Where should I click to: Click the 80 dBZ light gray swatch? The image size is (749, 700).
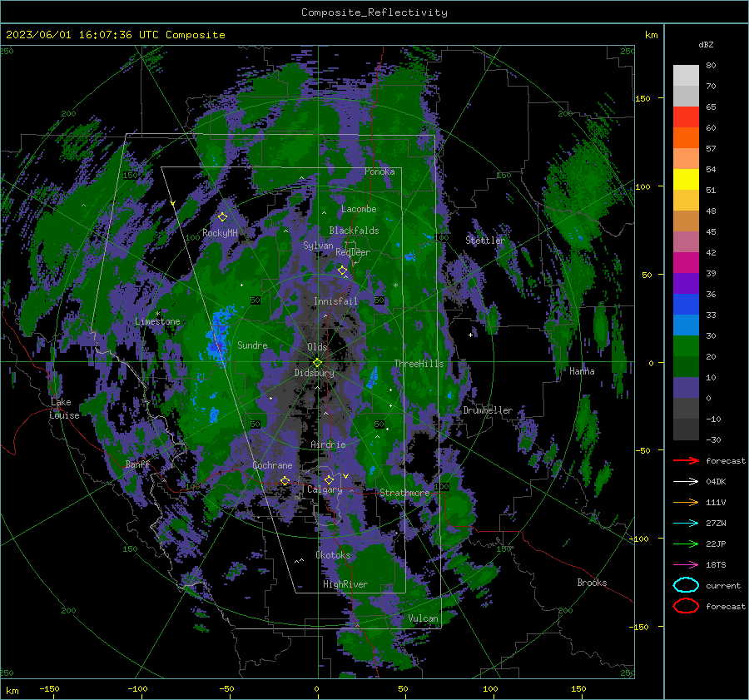(686, 76)
